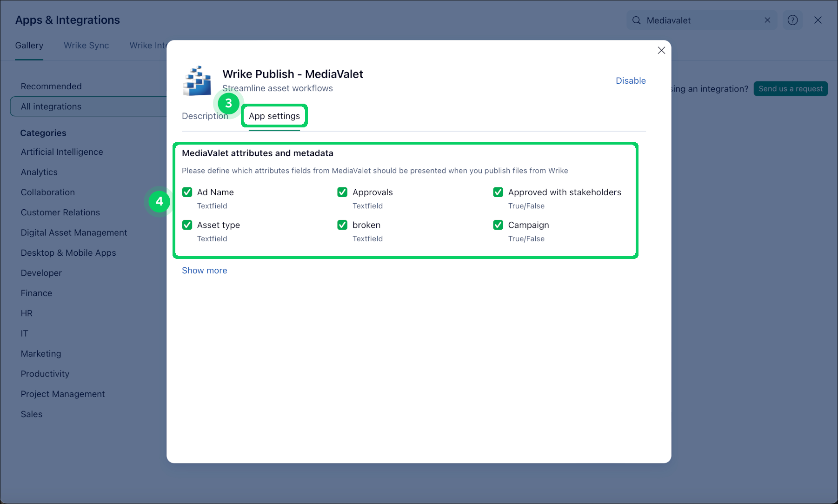This screenshot has width=838, height=504.
Task: Open the Sales category
Action: [32, 414]
